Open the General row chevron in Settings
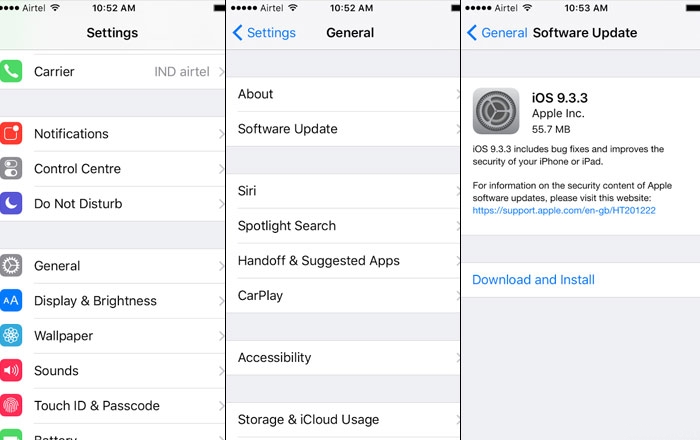Image resolution: width=700 pixels, height=440 pixels. (221, 266)
